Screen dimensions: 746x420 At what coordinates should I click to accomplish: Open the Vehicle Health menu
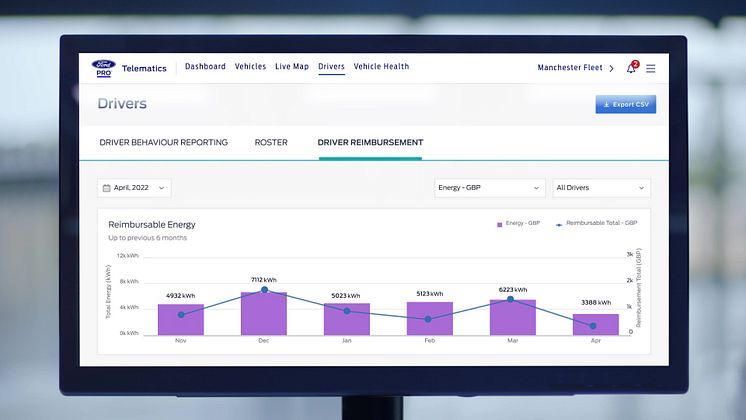tap(381, 67)
